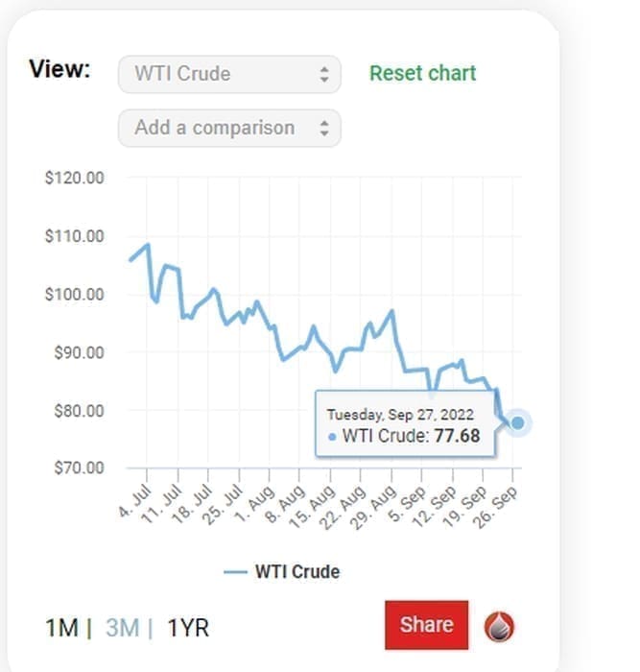
Task: Click the chart line peak near 4. Jul
Action: pyautogui.click(x=148, y=245)
